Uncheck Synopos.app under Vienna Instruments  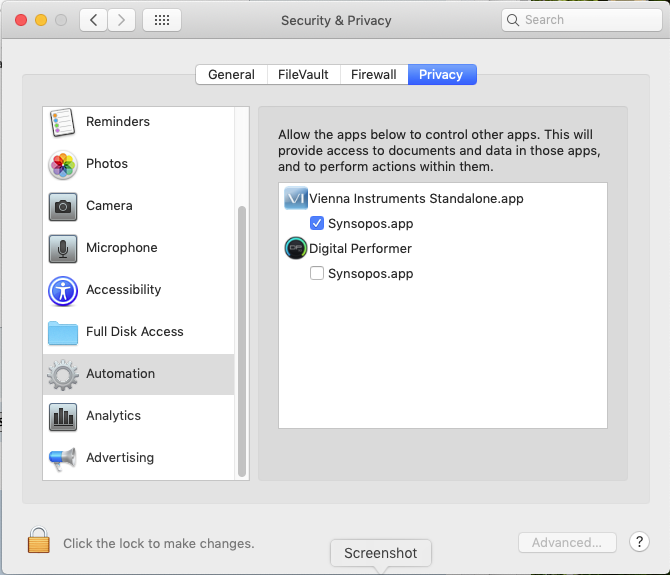(317, 223)
